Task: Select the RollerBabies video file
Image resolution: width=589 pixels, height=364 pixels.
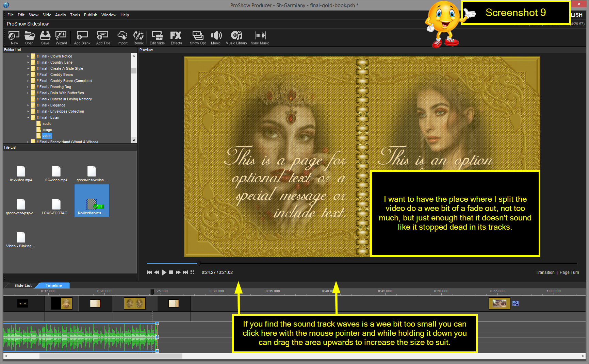Action: (x=92, y=201)
